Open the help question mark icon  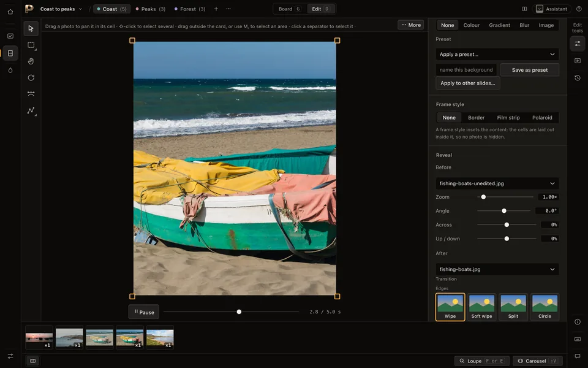pos(579,9)
